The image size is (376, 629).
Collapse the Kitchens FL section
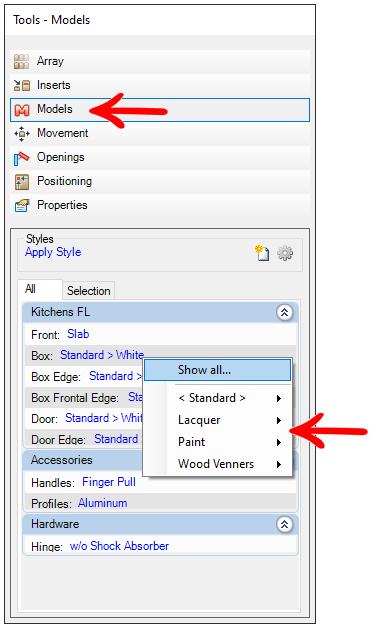(x=285, y=312)
